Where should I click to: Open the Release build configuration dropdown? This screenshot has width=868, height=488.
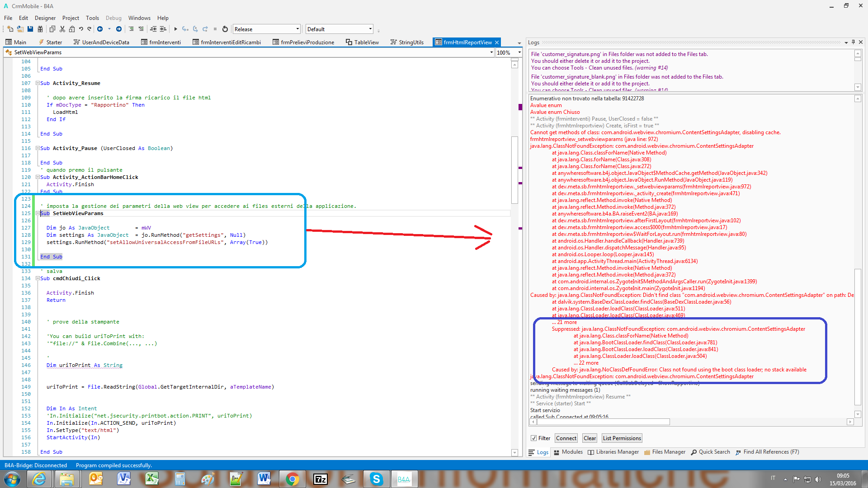click(297, 29)
